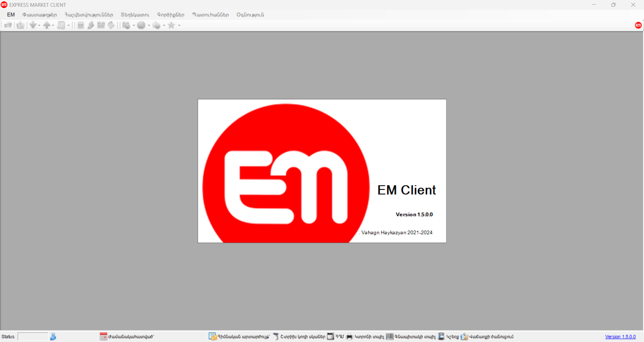Viewport: 644px width, 342px height.
Task: Click the barcode label printer icon
Action: point(389,336)
